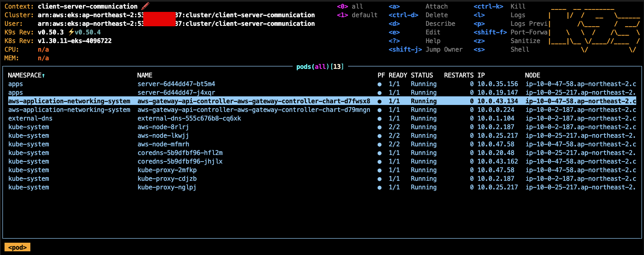The image size is (644, 255).
Task: Click the MEM n/a value
Action: (x=43, y=58)
